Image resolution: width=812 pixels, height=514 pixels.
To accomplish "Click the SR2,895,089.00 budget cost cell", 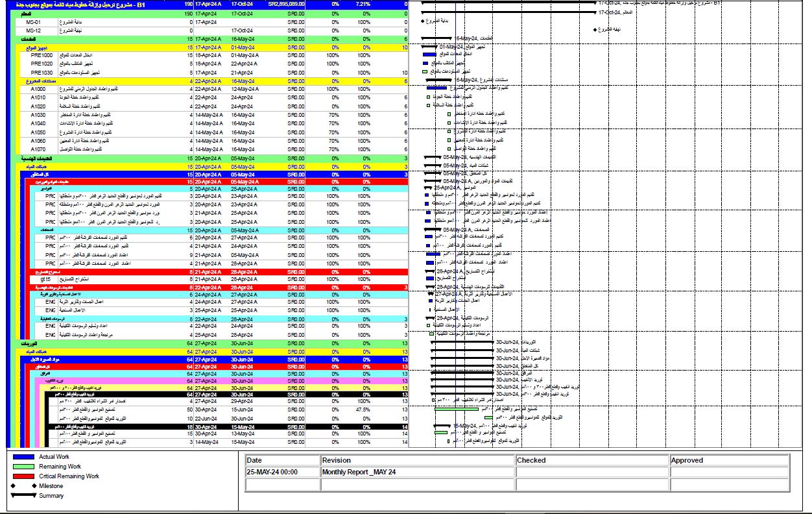I will (x=286, y=4).
